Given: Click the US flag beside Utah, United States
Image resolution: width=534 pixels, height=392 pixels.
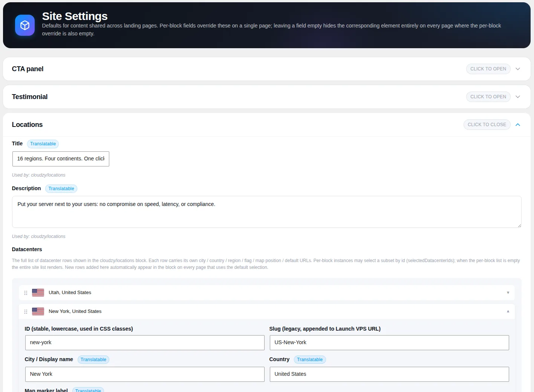Looking at the screenshot, I should (x=38, y=293).
